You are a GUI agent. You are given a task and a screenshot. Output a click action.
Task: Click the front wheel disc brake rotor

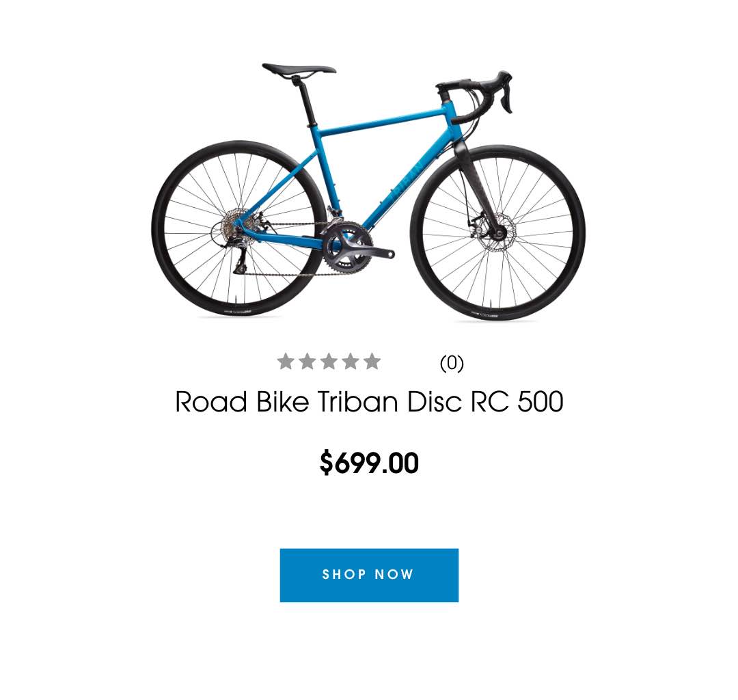[x=498, y=232]
